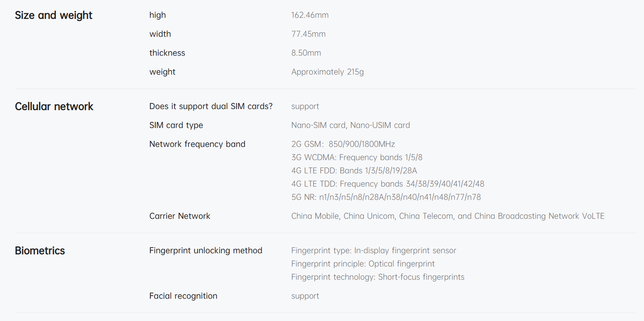This screenshot has height=321, width=644.
Task: Click the Fingerprint unlocking method label
Action: pos(206,251)
